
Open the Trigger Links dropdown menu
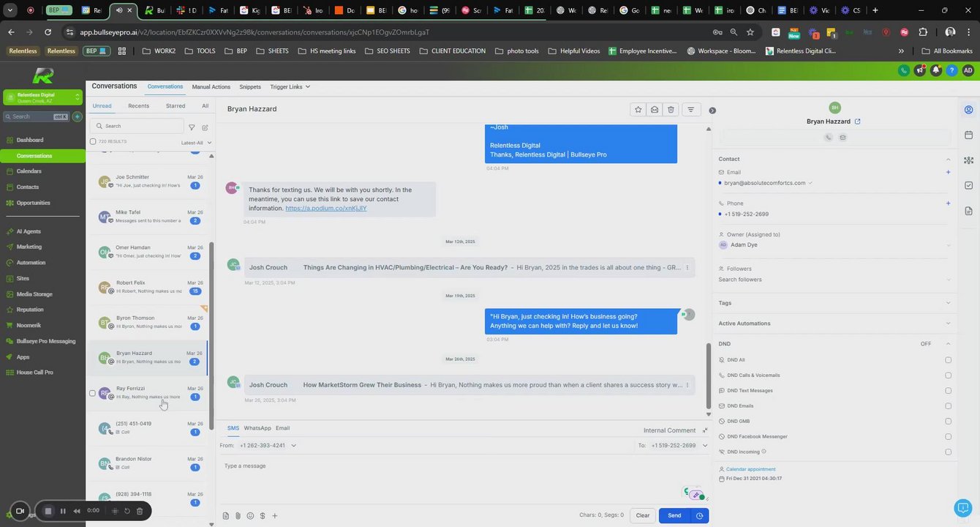[290, 87]
